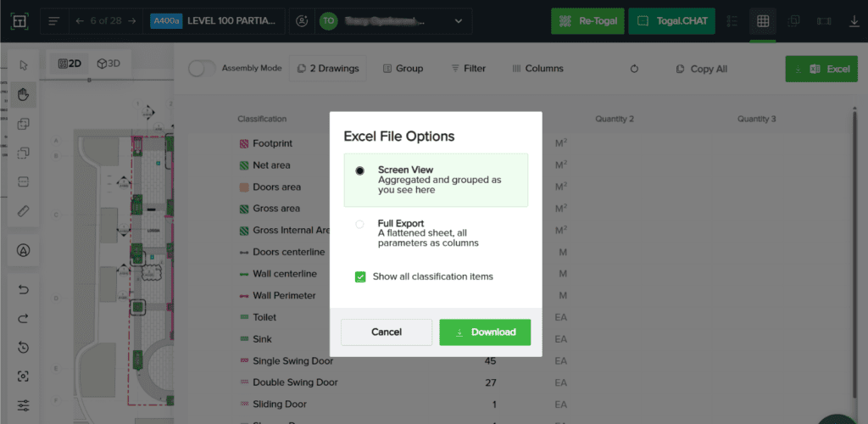This screenshot has width=868, height=424.
Task: Click the Quantity 2 column header
Action: pos(615,119)
